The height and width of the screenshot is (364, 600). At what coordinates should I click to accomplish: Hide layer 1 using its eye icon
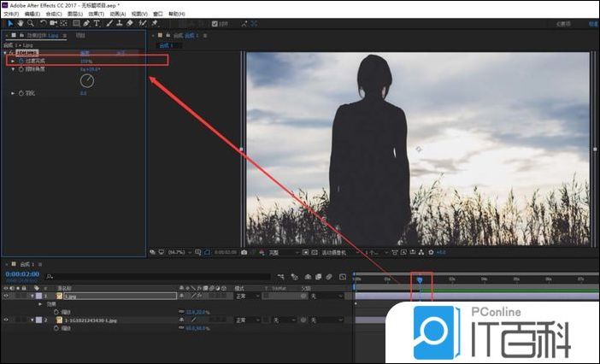pos(6,296)
